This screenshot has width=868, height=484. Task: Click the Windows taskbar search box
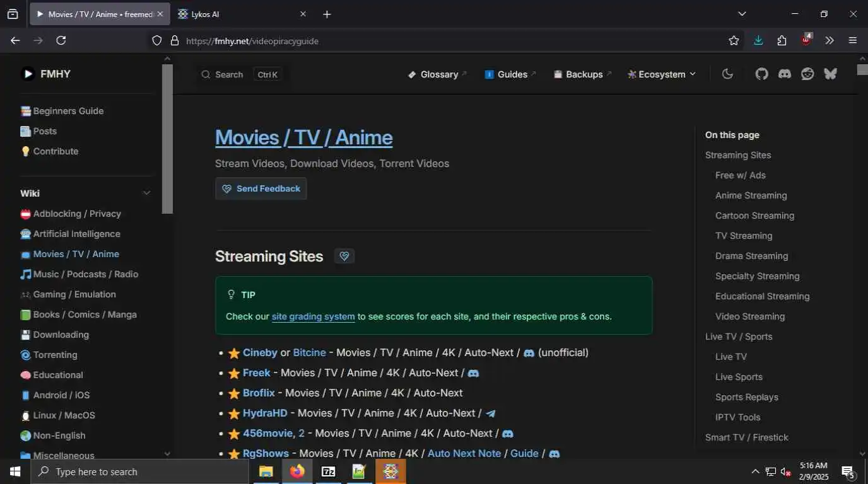[x=140, y=471]
